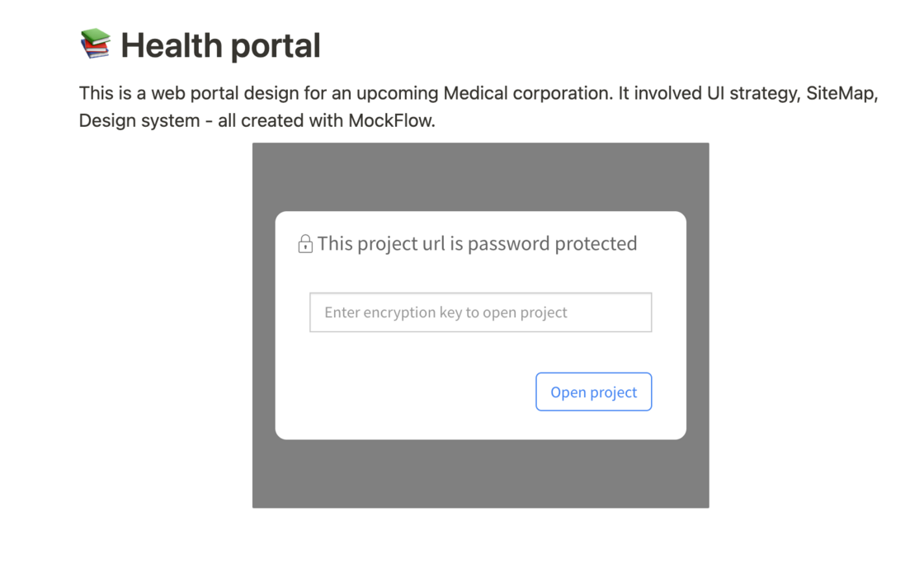Focus the Enter encryption key text box
This screenshot has height=563, width=924.
pyautogui.click(x=480, y=312)
